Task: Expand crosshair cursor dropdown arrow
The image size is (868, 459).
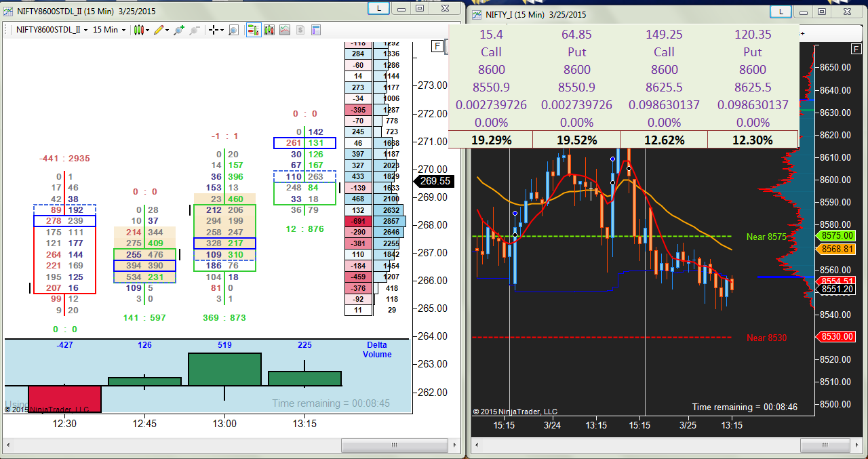Action: coord(222,30)
